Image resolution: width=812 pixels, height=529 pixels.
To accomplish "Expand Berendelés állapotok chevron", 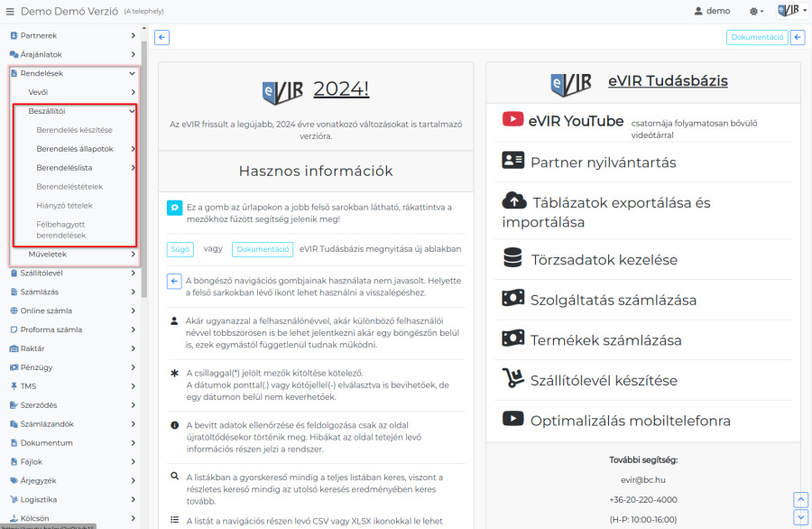I will click(134, 149).
